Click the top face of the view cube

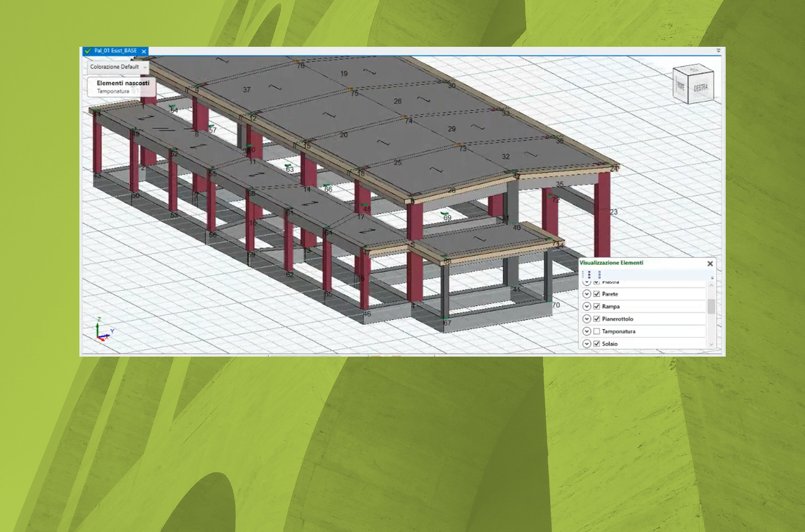694,70
